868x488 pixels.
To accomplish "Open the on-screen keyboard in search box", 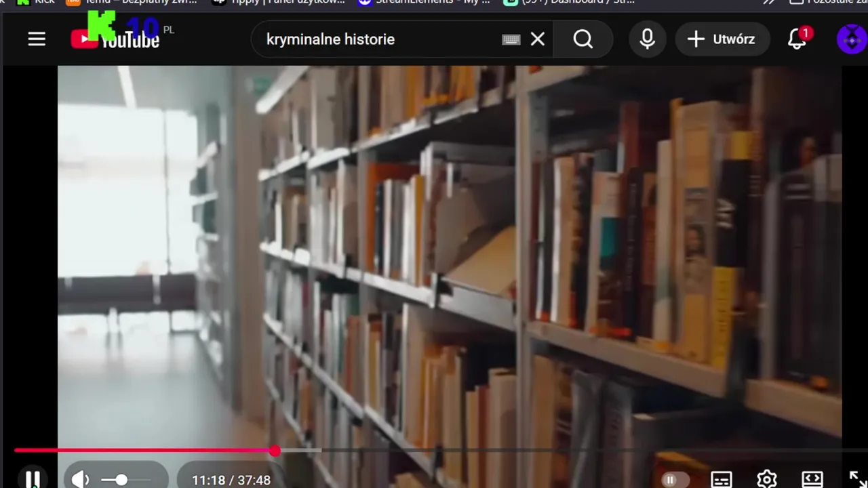I will tap(511, 39).
